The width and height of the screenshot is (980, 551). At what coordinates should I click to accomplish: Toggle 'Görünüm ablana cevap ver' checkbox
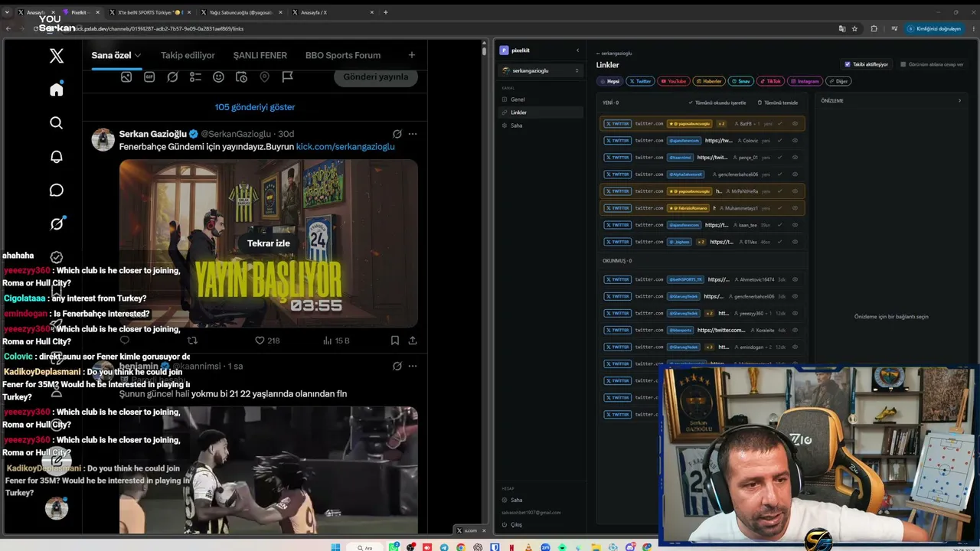(x=903, y=64)
